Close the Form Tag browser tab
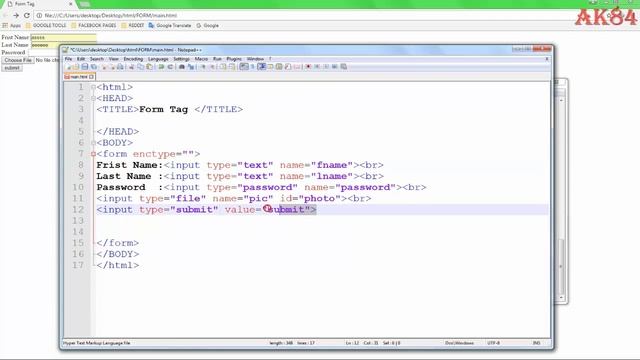 click(71, 4)
